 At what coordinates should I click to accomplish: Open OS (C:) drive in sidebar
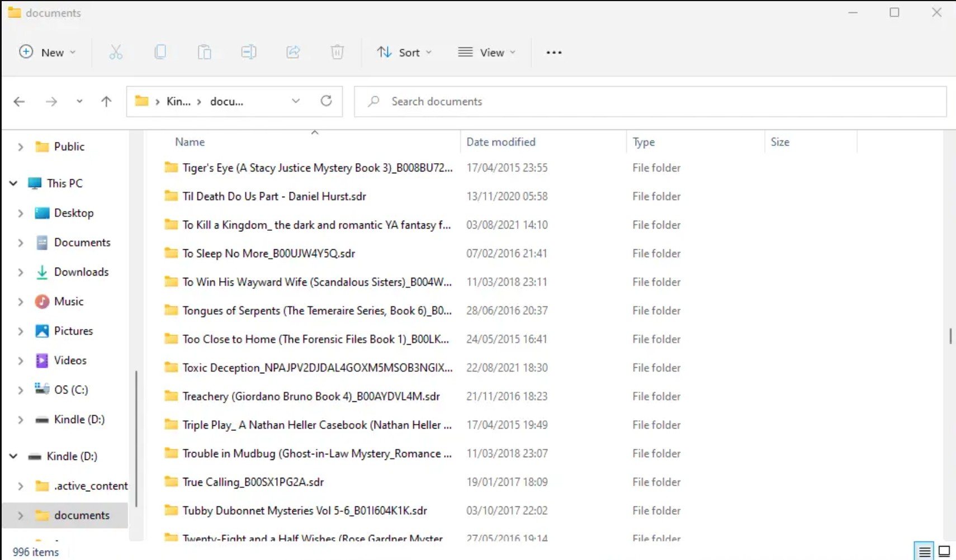(71, 390)
